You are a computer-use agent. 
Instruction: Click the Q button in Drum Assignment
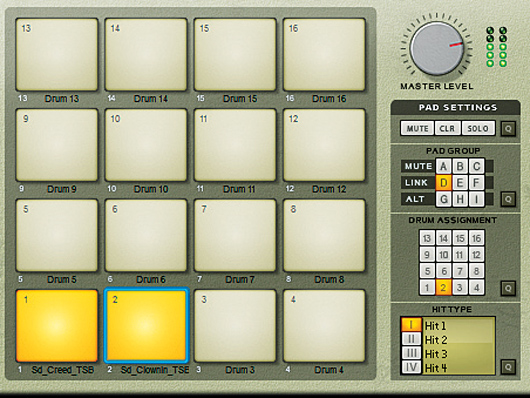coord(508,288)
